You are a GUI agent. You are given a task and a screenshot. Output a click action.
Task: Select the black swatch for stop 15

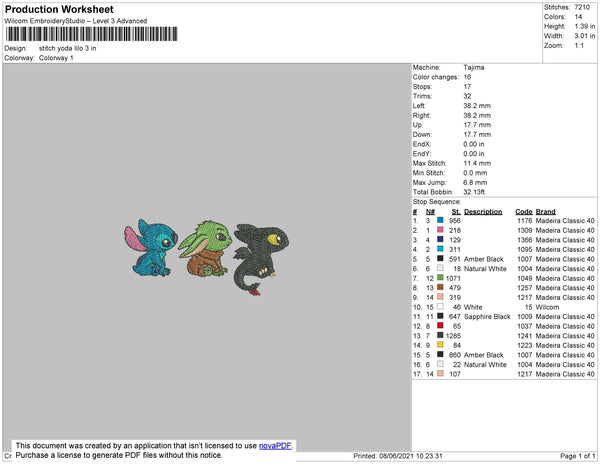(x=440, y=354)
